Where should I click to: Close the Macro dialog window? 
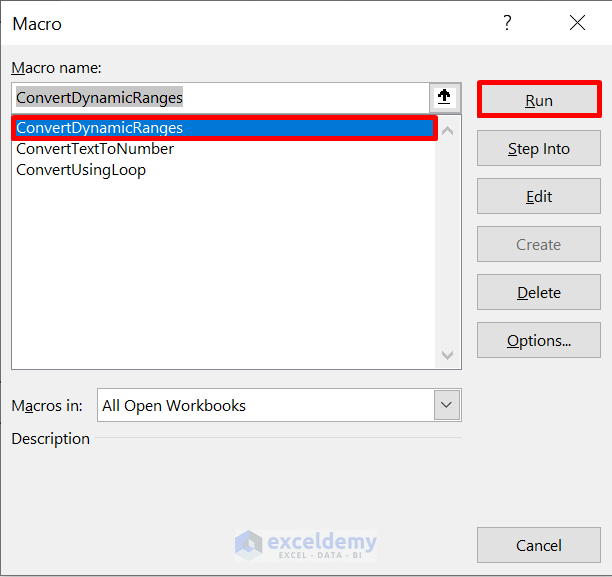[577, 22]
